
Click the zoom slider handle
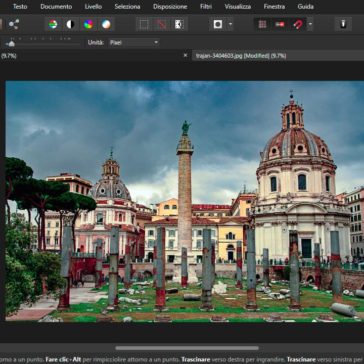(11, 44)
